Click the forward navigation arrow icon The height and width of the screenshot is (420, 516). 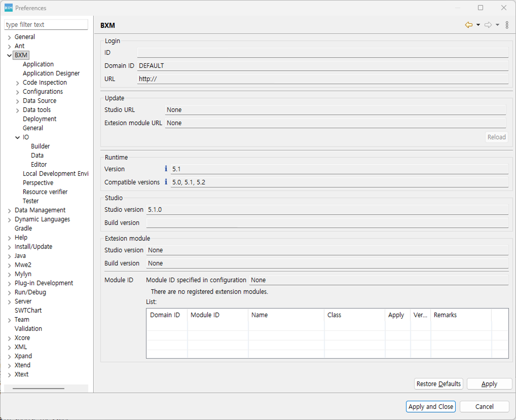click(x=488, y=25)
